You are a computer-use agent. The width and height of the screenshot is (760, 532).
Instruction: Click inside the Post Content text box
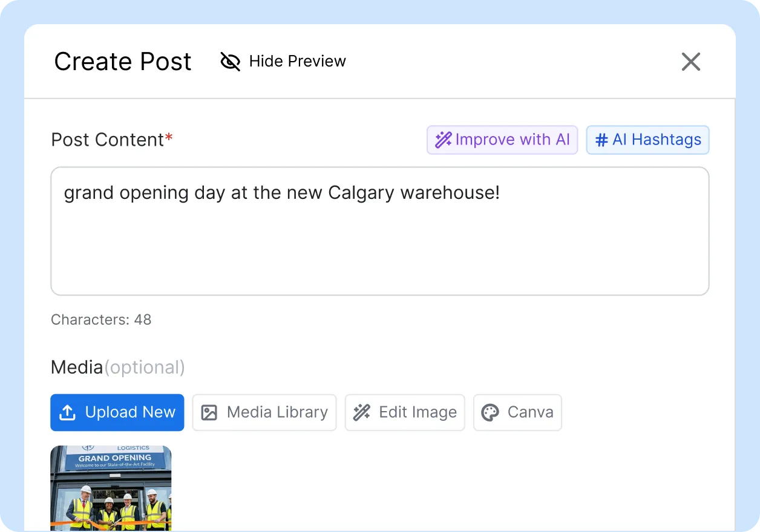pos(379,242)
